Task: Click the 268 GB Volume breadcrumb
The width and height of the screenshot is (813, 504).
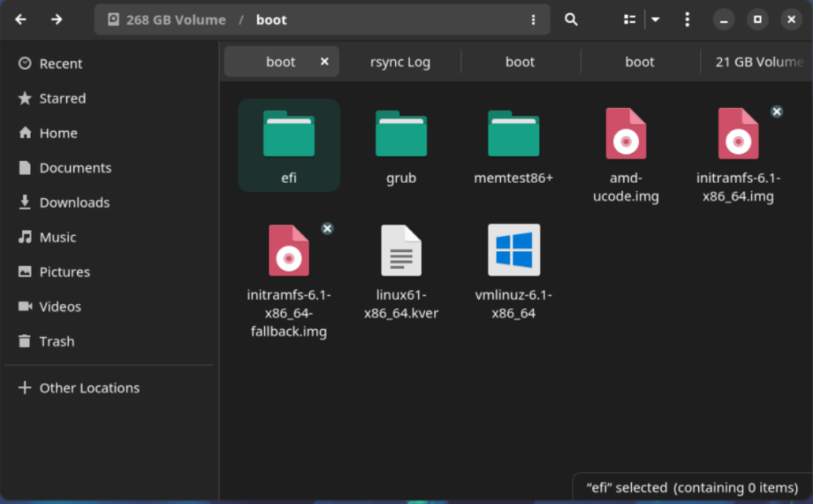Action: 167,20
